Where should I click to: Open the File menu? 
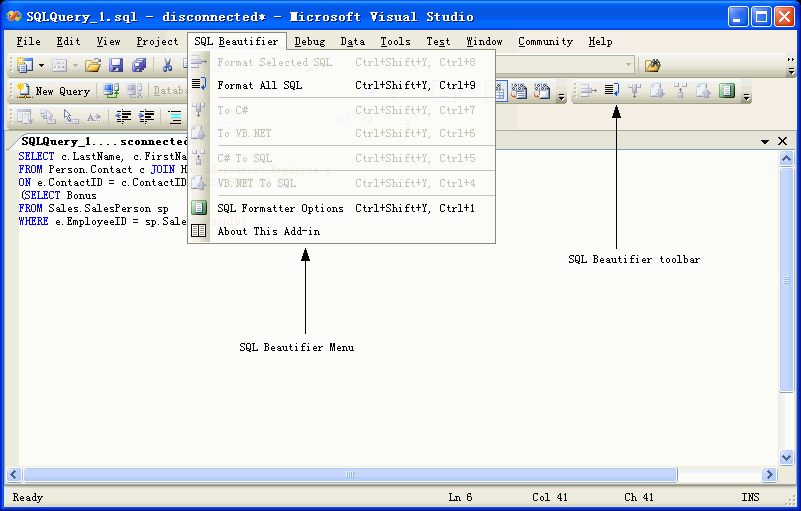coord(28,41)
